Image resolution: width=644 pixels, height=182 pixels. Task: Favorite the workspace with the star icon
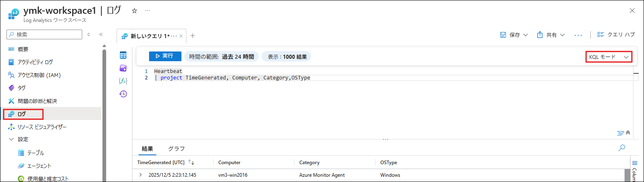(134, 11)
